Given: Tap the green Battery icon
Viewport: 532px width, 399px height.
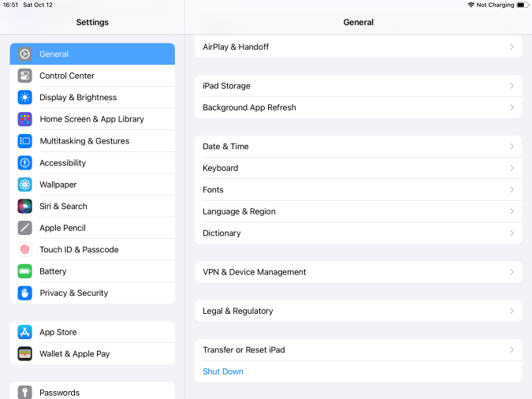Looking at the screenshot, I should pos(24,271).
